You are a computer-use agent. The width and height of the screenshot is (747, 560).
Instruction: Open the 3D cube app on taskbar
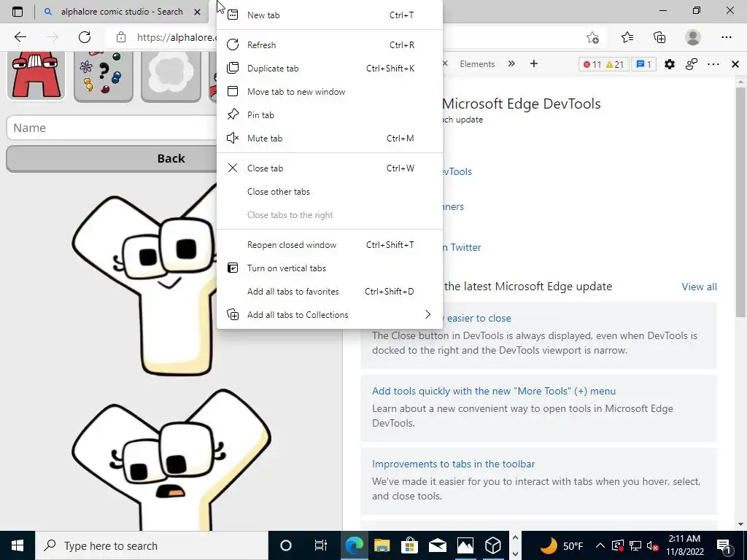point(492,545)
